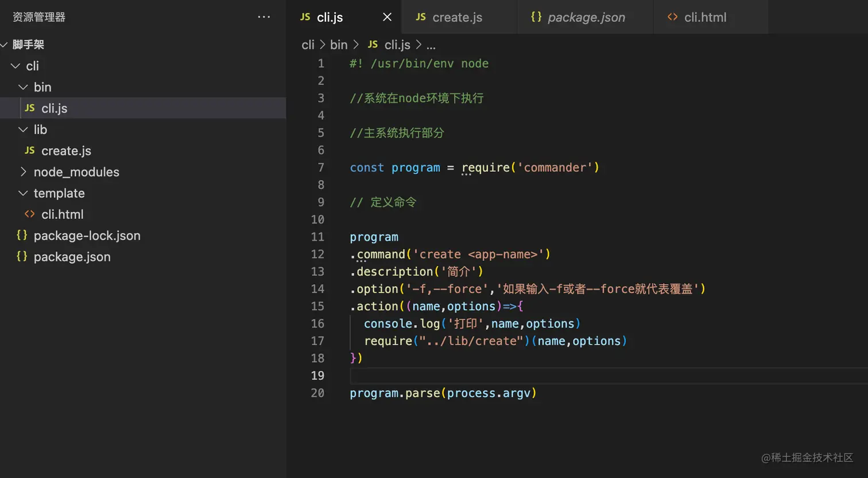868x478 pixels.
Task: Collapse the bin folder chevron
Action: click(23, 87)
